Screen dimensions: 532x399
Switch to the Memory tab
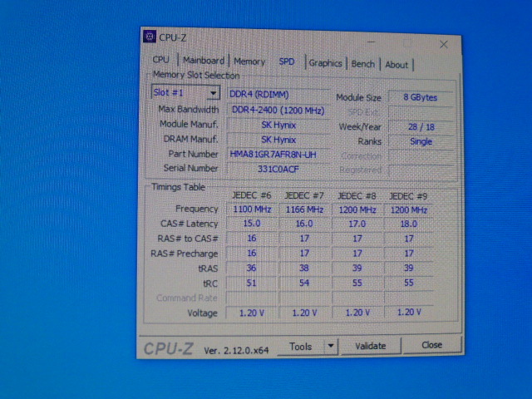[249, 62]
